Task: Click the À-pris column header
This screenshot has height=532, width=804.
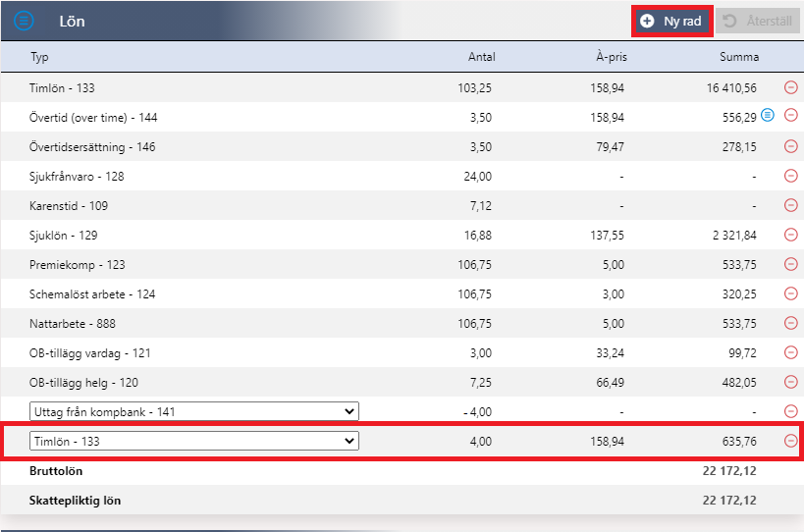Action: 612,57
